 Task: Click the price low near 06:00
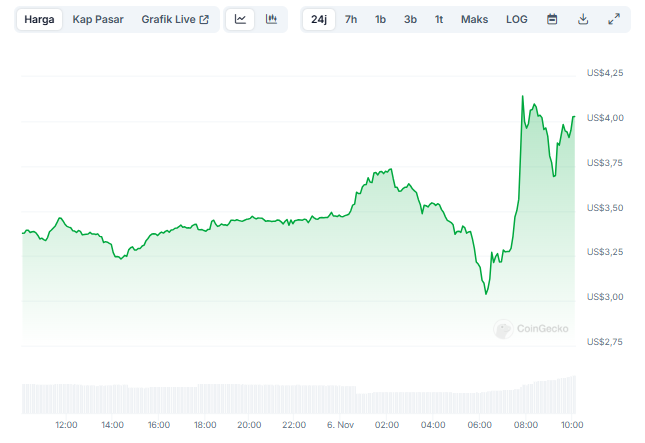486,293
